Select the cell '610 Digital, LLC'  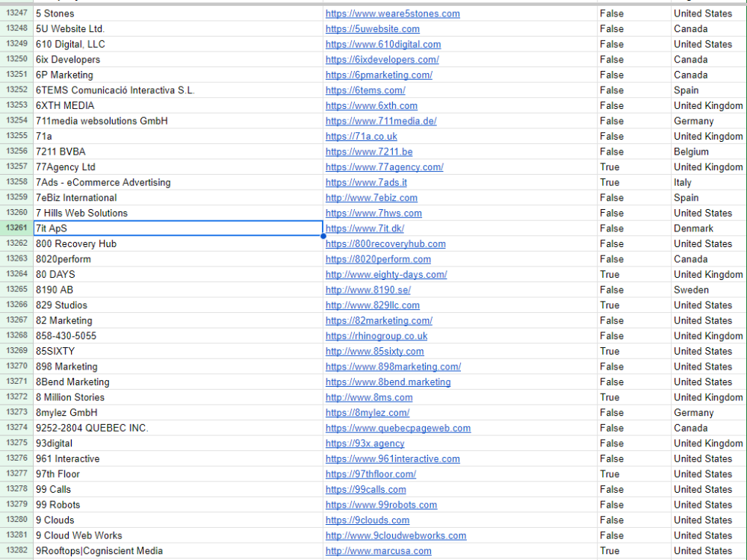tap(179, 44)
